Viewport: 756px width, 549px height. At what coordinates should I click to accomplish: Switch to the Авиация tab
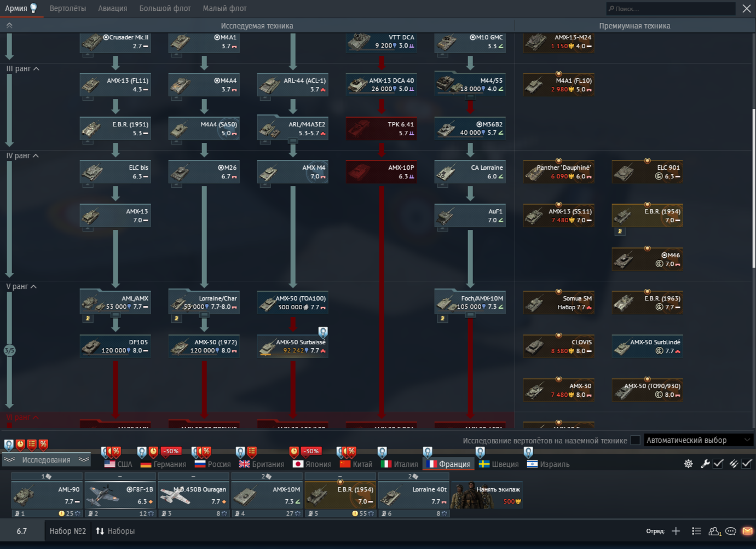coord(113,8)
